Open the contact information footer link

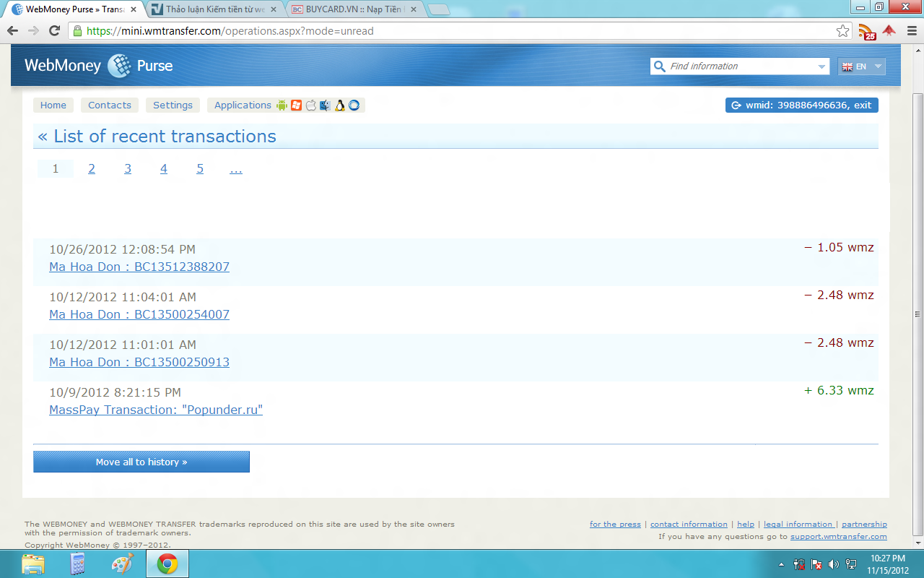coord(689,524)
